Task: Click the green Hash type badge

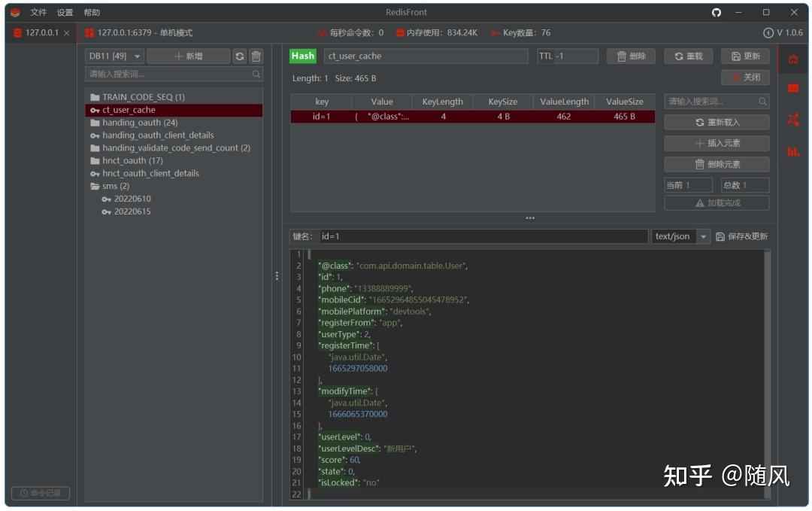Action: tap(302, 56)
